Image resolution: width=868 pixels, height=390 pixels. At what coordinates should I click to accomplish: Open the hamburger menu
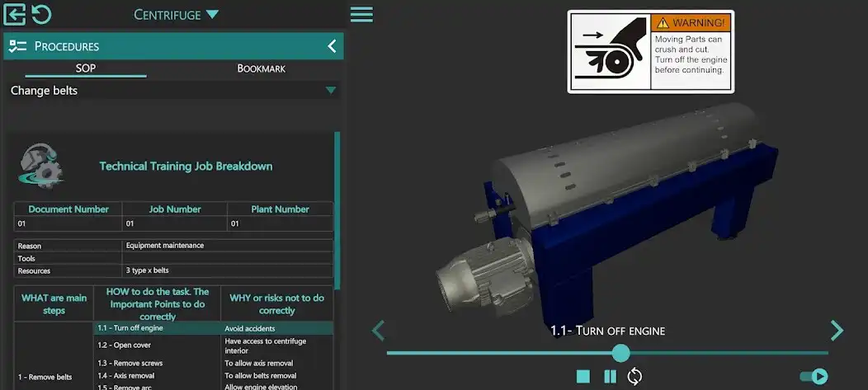[361, 14]
